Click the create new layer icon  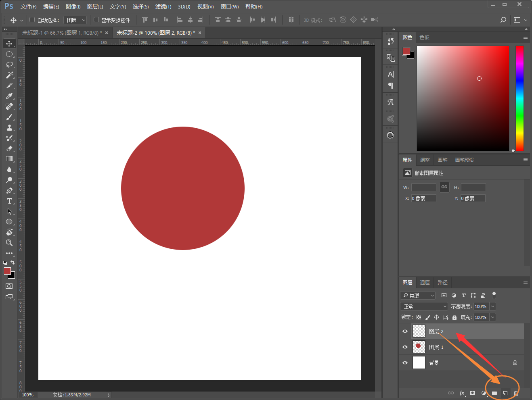[505, 393]
